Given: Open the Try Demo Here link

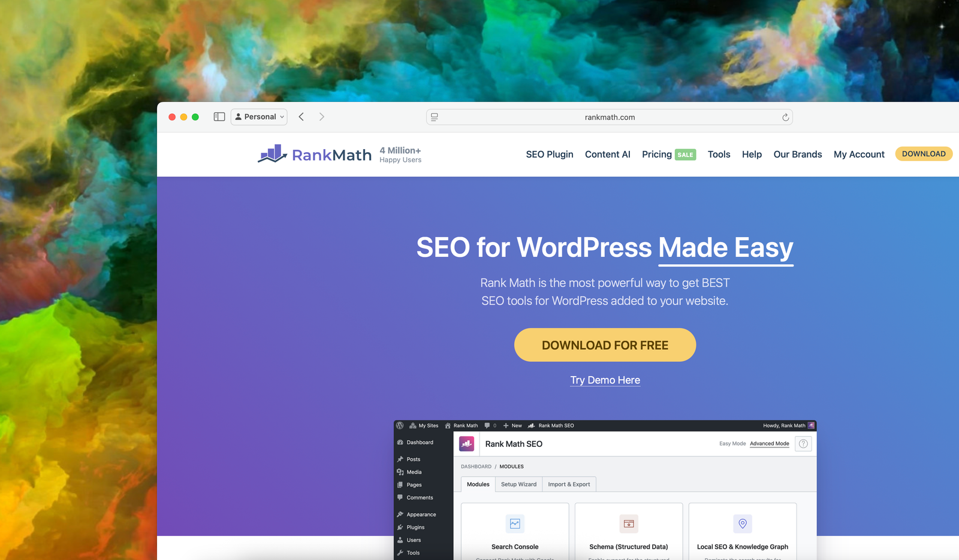Looking at the screenshot, I should [605, 380].
